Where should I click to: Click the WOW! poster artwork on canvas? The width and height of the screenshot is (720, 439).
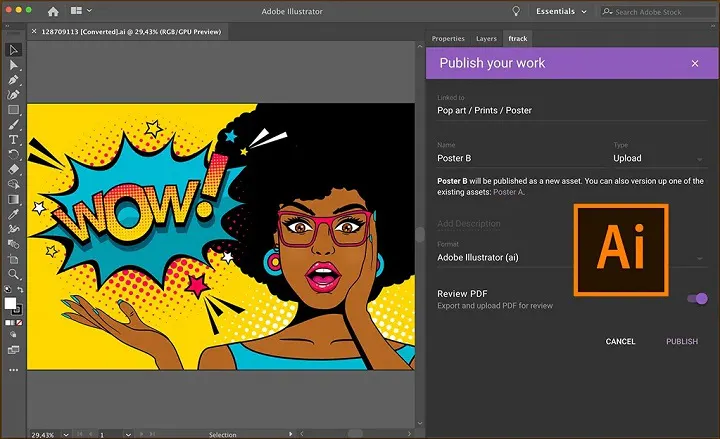221,236
